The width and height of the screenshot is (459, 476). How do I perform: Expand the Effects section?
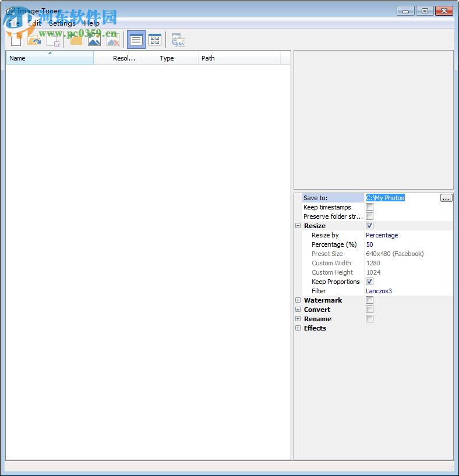click(x=298, y=328)
